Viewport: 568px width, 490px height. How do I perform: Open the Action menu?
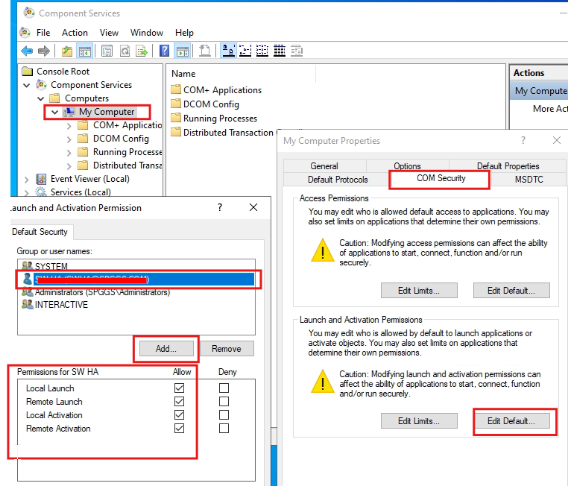75,33
